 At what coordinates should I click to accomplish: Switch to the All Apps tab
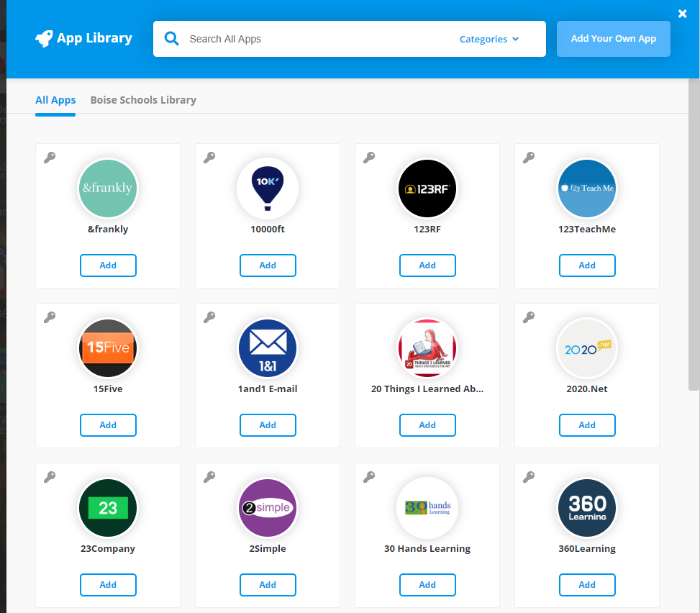[x=55, y=100]
